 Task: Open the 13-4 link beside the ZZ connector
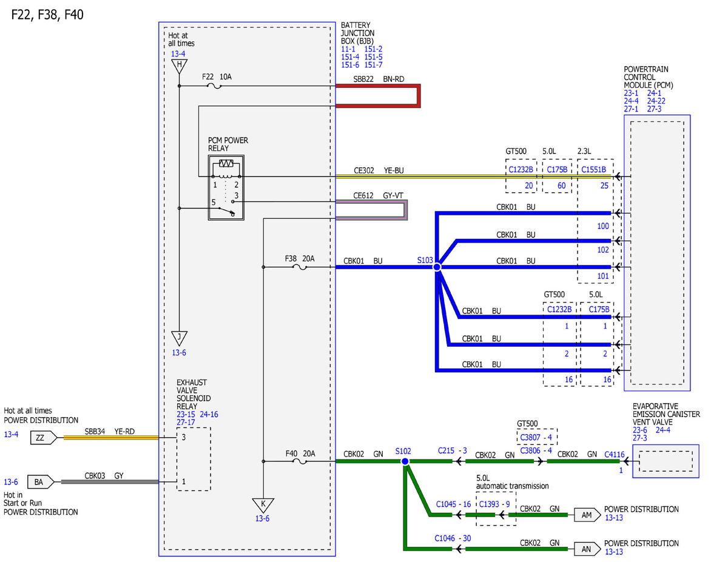tap(11, 434)
